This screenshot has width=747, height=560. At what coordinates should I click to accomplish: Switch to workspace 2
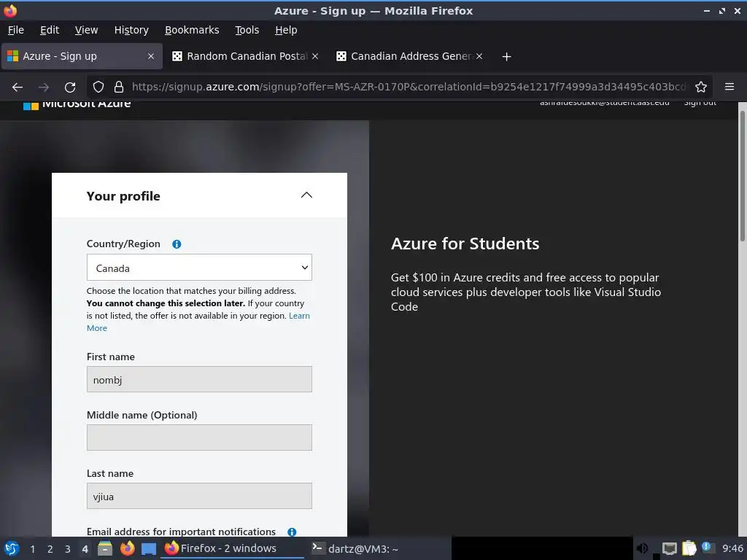(50, 549)
